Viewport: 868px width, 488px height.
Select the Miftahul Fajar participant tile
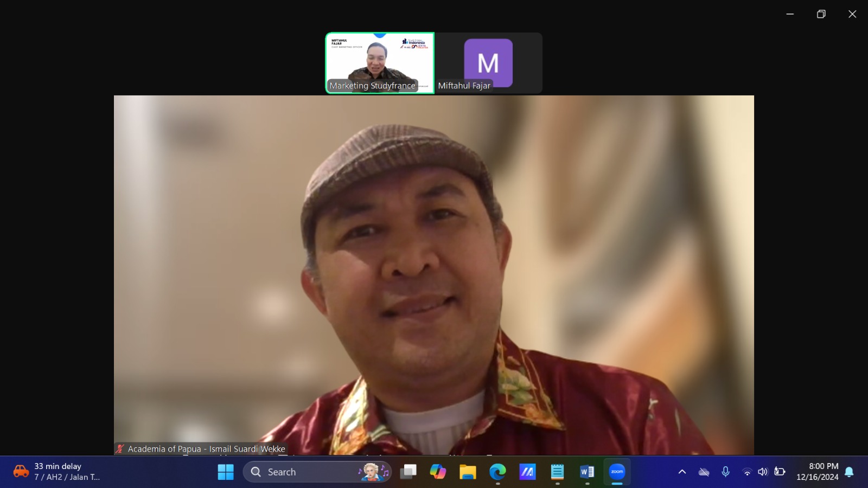pos(488,63)
